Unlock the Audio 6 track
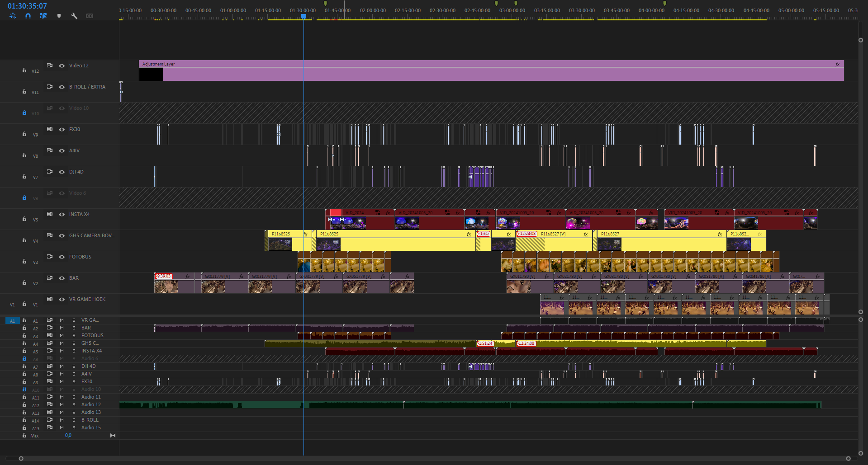The width and height of the screenshot is (868, 465). click(x=24, y=358)
